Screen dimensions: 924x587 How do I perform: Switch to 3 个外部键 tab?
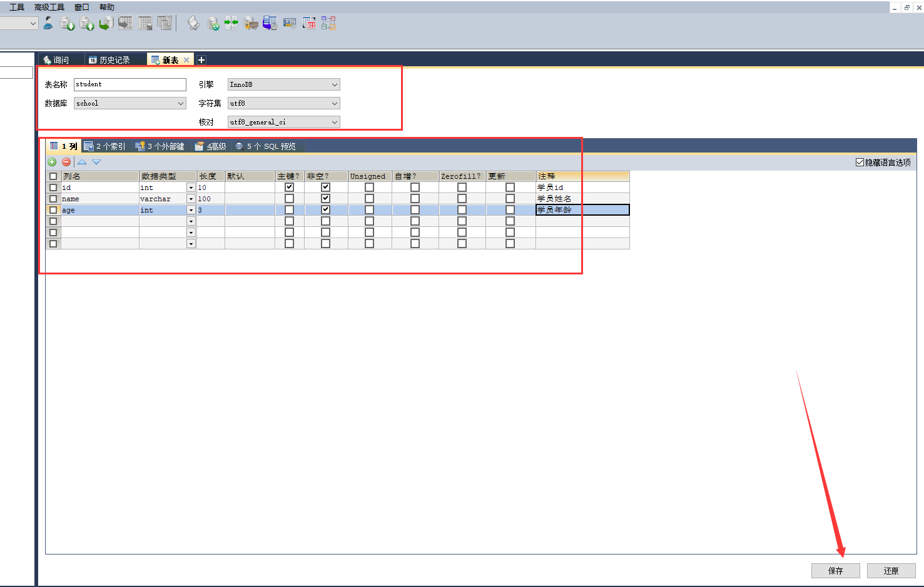tap(160, 146)
